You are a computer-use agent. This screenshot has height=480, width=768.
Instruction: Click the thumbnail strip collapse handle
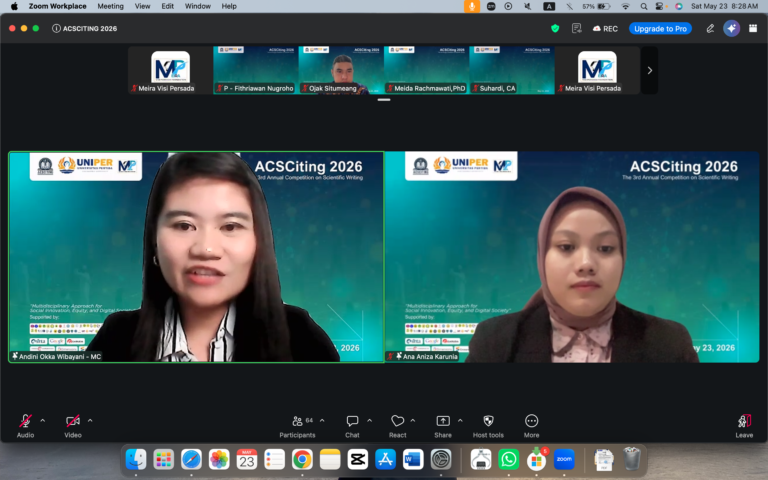tap(384, 100)
